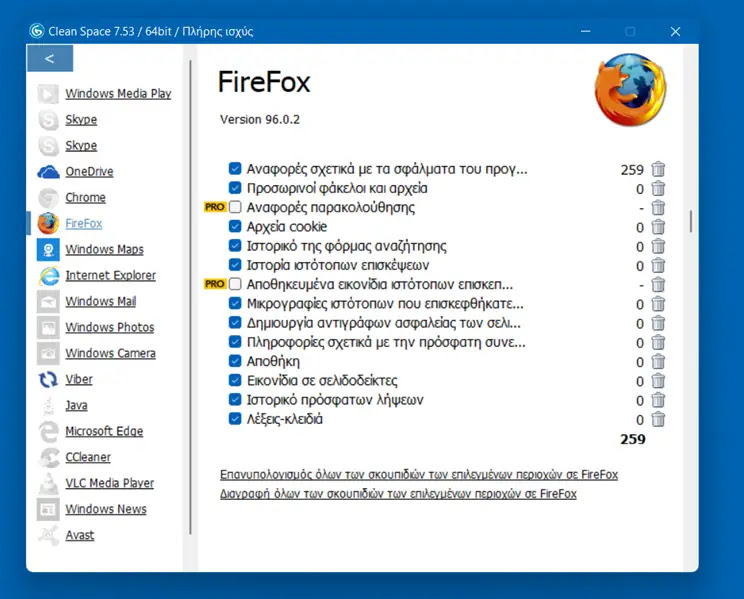744x599 pixels.
Task: Open the CCleaner link
Action: coord(88,458)
